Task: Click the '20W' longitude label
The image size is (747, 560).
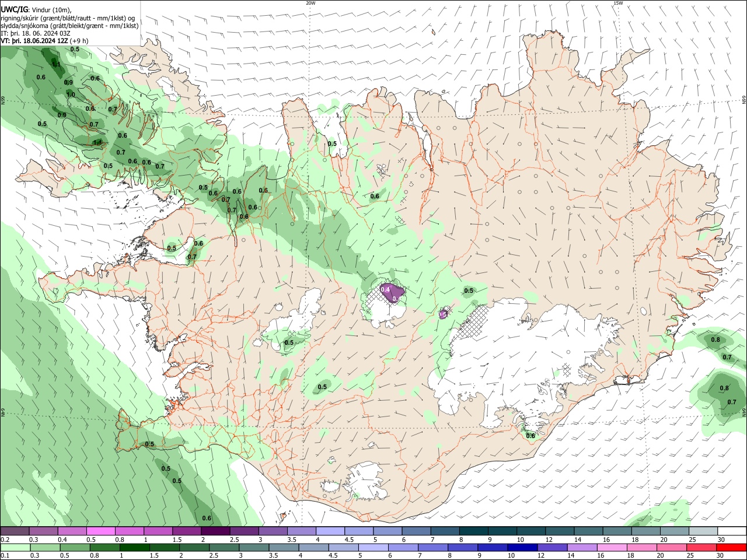Action: coord(310,3)
